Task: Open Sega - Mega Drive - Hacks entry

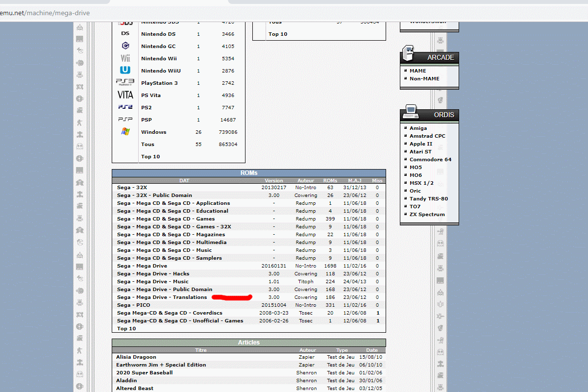Action: click(x=153, y=273)
